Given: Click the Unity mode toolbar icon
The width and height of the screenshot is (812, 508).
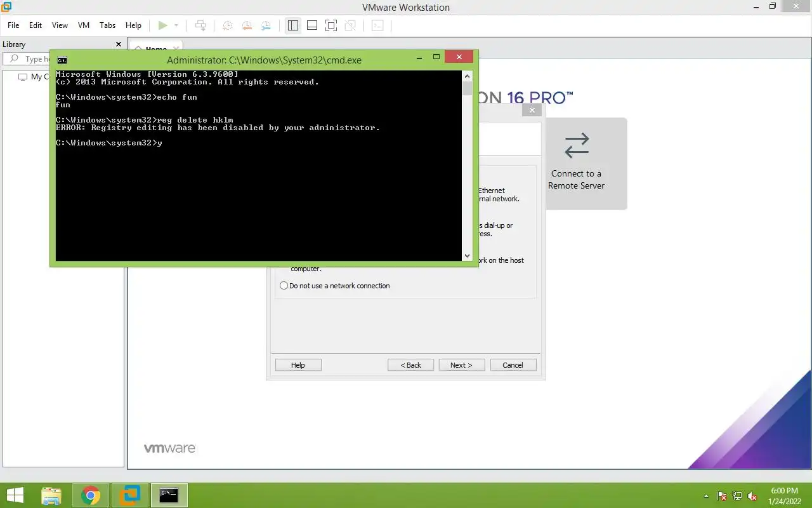Looking at the screenshot, I should tap(350, 25).
